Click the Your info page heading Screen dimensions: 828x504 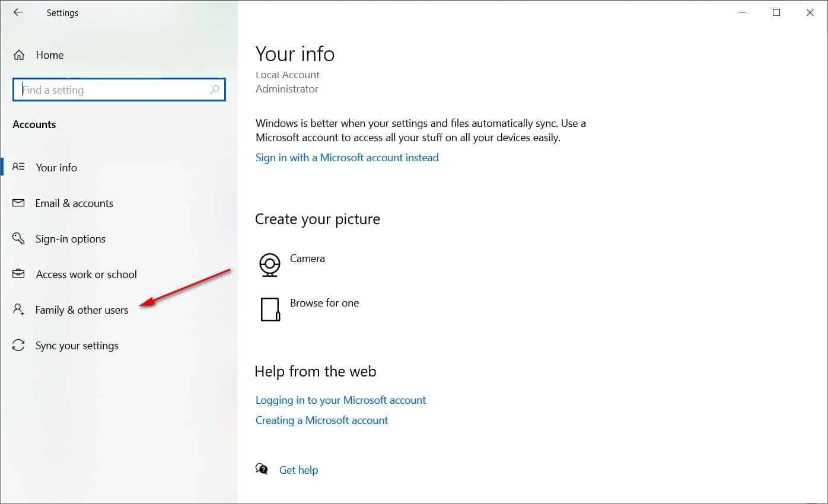click(295, 54)
